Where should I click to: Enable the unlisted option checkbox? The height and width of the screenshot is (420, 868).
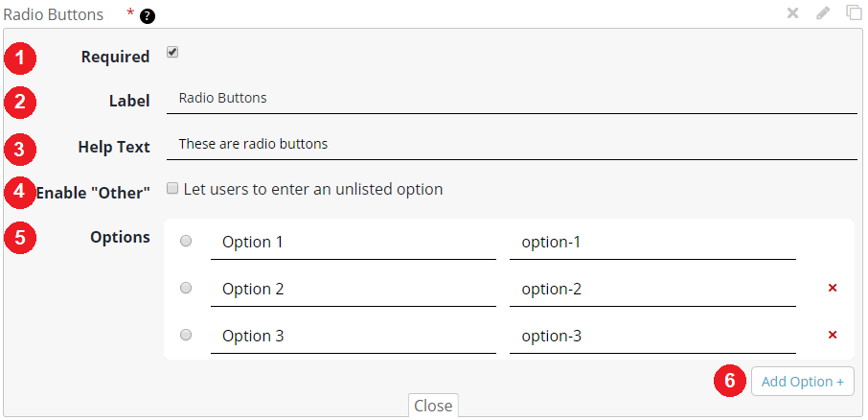coord(172,188)
